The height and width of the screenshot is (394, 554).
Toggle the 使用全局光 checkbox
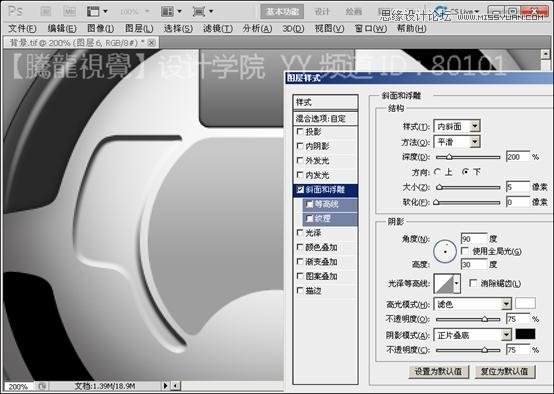coord(465,251)
